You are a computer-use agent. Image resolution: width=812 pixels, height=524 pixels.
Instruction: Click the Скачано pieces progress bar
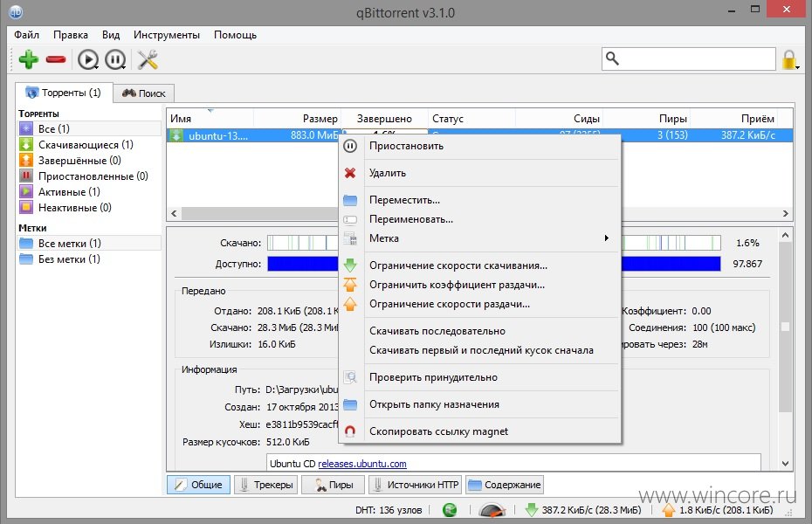click(x=494, y=242)
